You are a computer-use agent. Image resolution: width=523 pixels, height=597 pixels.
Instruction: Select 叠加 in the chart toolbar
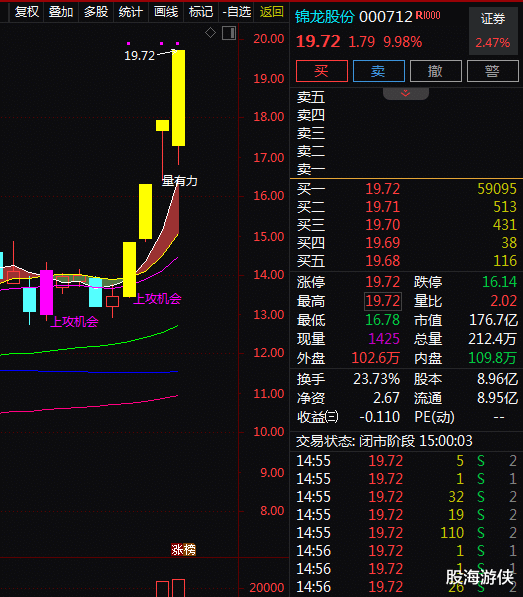[61, 12]
